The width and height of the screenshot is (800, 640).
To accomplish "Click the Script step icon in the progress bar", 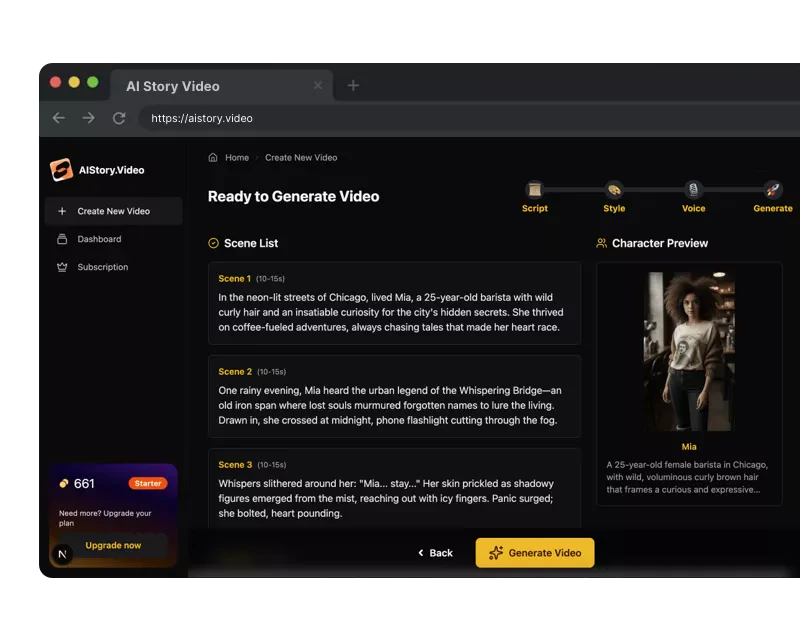I will [x=535, y=189].
